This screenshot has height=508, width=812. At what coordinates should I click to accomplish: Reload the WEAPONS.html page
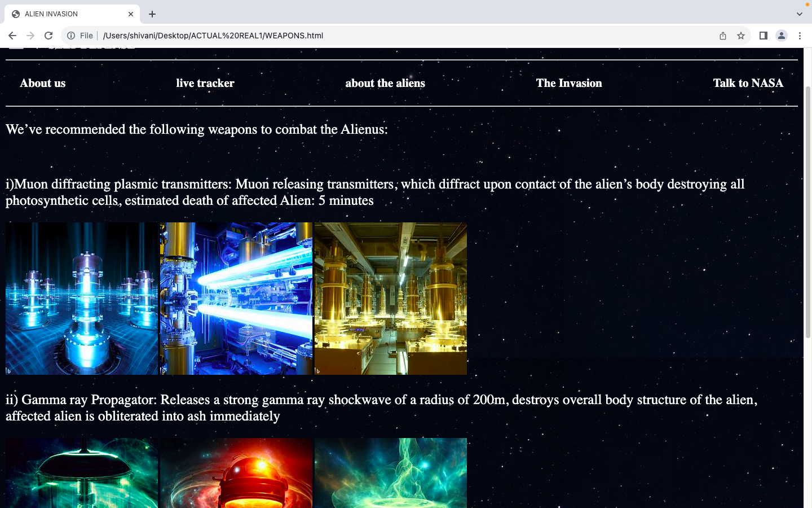pos(48,36)
